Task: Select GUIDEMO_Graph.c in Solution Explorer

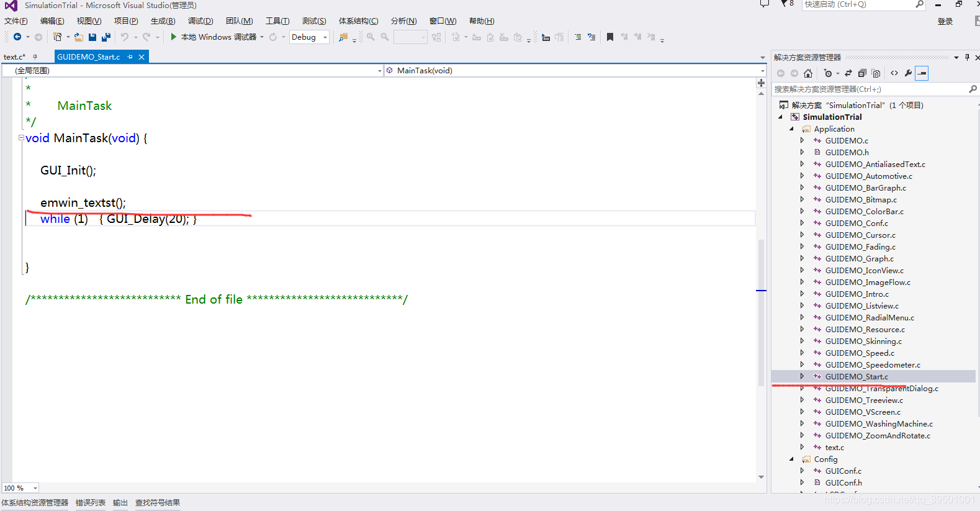Action: [860, 259]
